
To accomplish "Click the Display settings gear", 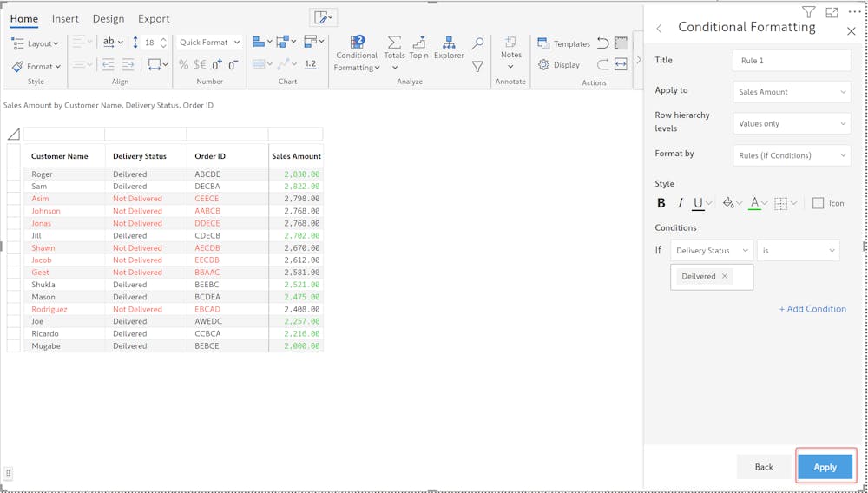I will (x=559, y=65).
